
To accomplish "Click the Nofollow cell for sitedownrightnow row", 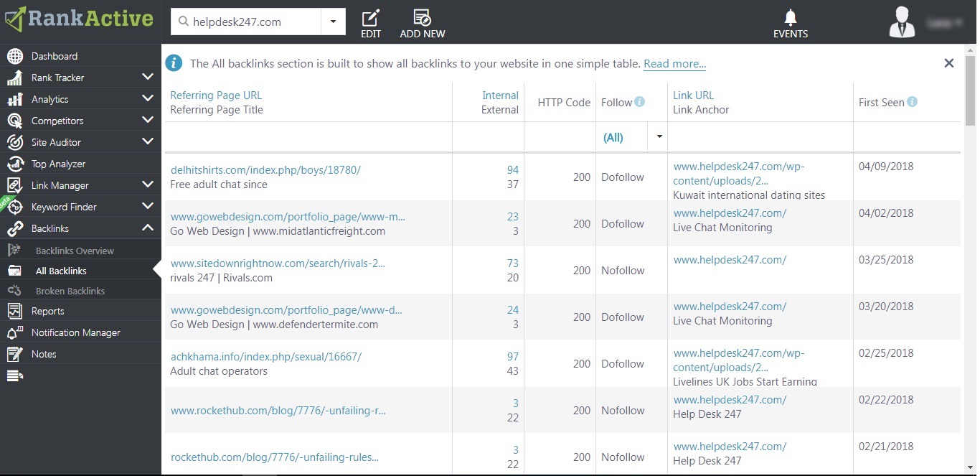I will [623, 271].
